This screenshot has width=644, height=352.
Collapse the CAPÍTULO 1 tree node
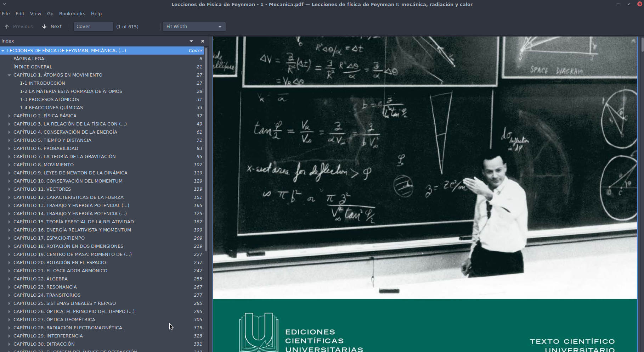pyautogui.click(x=9, y=75)
